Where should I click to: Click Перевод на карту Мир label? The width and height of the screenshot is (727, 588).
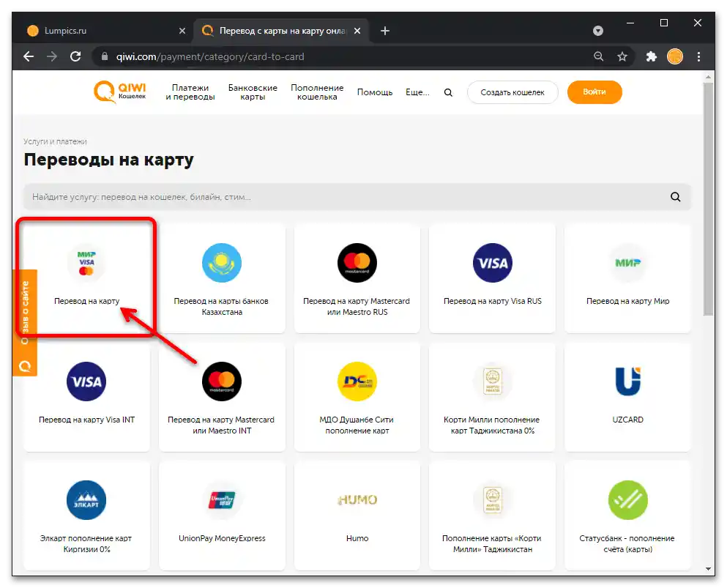click(x=627, y=301)
